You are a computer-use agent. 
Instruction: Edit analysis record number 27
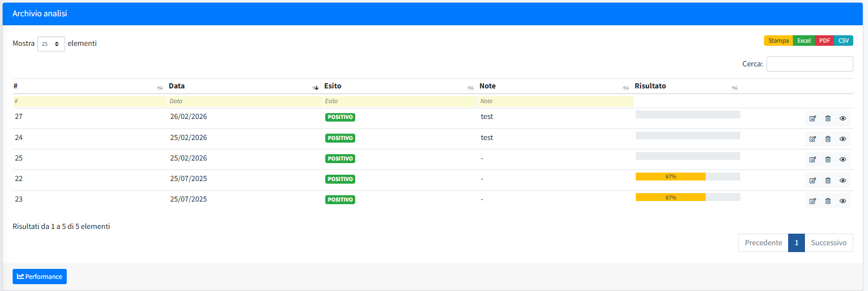812,118
